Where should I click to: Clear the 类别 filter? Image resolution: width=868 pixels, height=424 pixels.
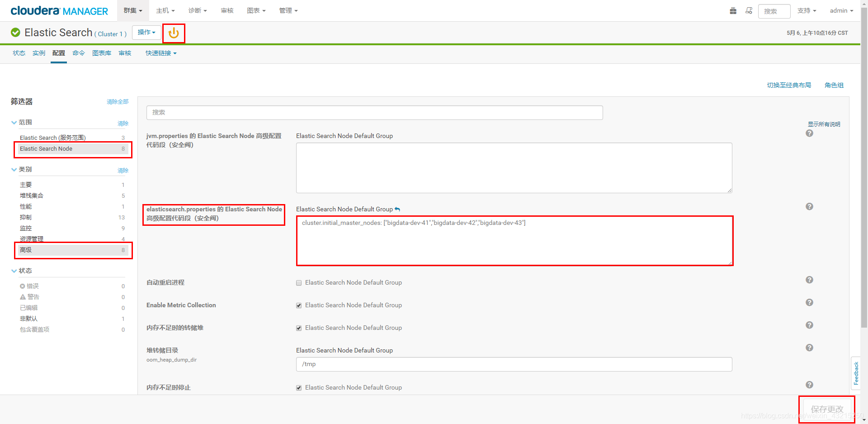[123, 171]
